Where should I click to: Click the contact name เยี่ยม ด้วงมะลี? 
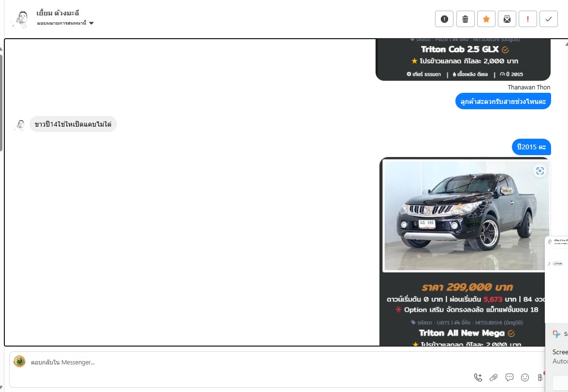58,13
